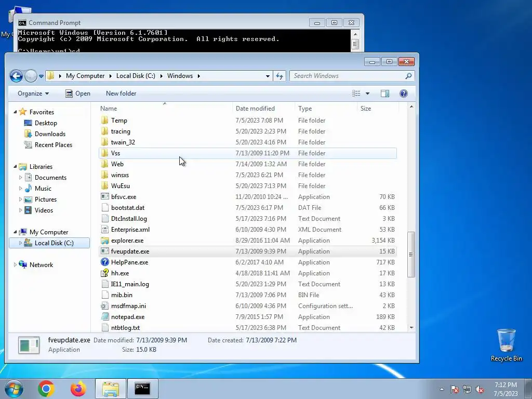Expand the Network tree node
The width and height of the screenshot is (532, 399).
coord(15,264)
